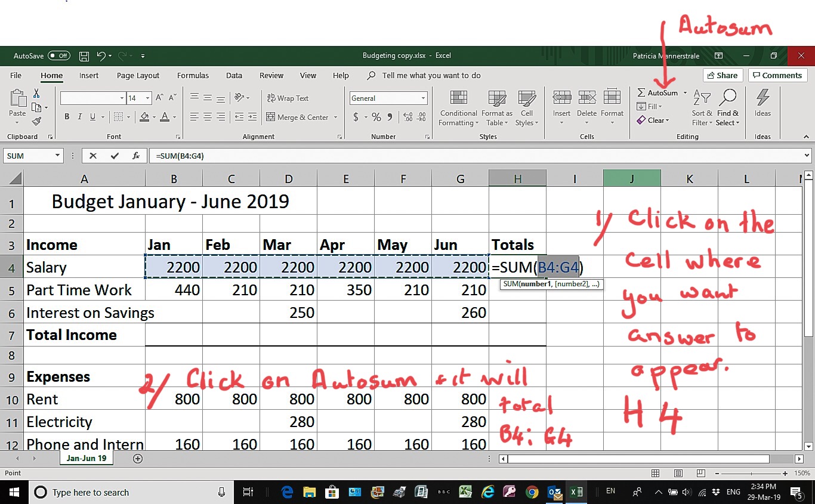Click the AutoSum sigma icon

pyautogui.click(x=641, y=92)
